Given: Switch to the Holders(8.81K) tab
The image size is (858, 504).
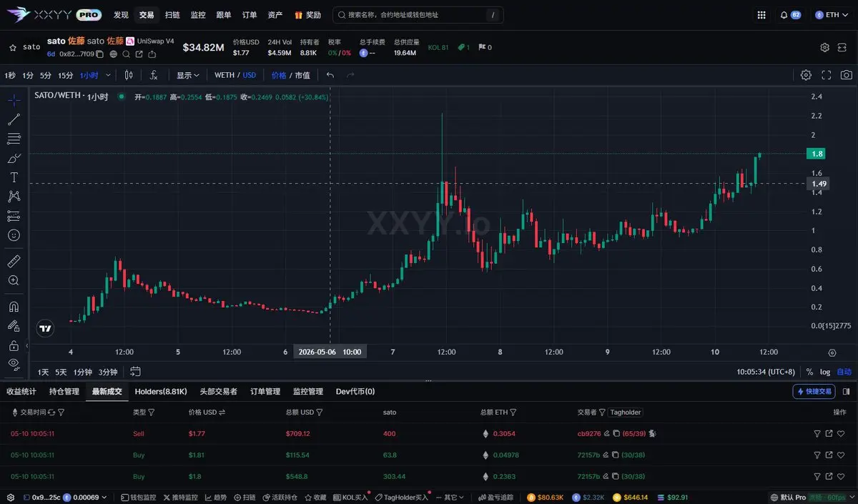Looking at the screenshot, I should point(161,391).
